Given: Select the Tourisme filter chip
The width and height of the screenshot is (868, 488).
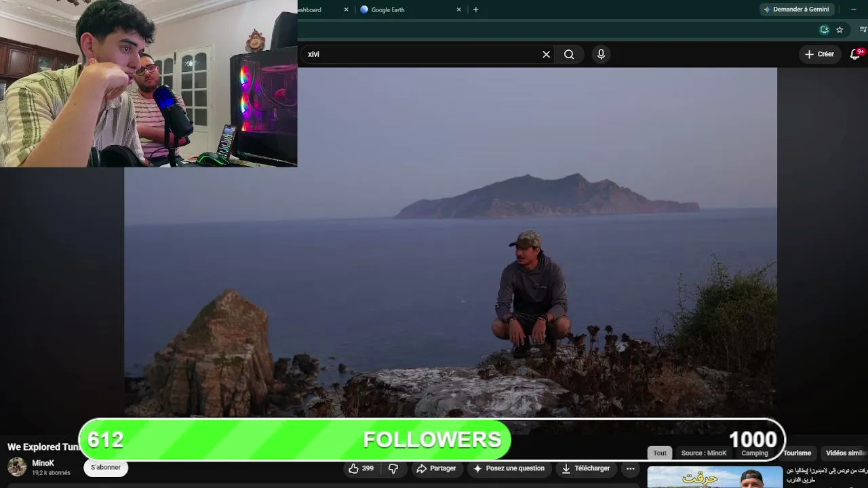Looking at the screenshot, I should coord(797,453).
